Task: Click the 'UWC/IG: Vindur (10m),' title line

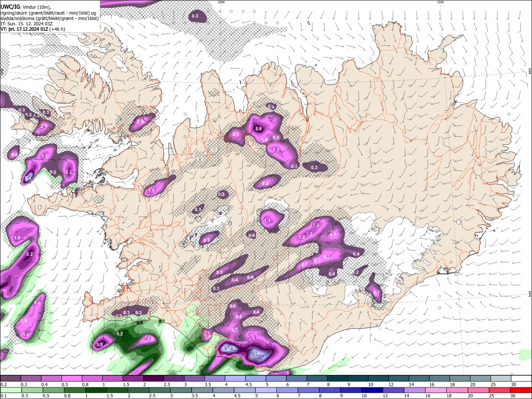Action: click(x=26, y=7)
